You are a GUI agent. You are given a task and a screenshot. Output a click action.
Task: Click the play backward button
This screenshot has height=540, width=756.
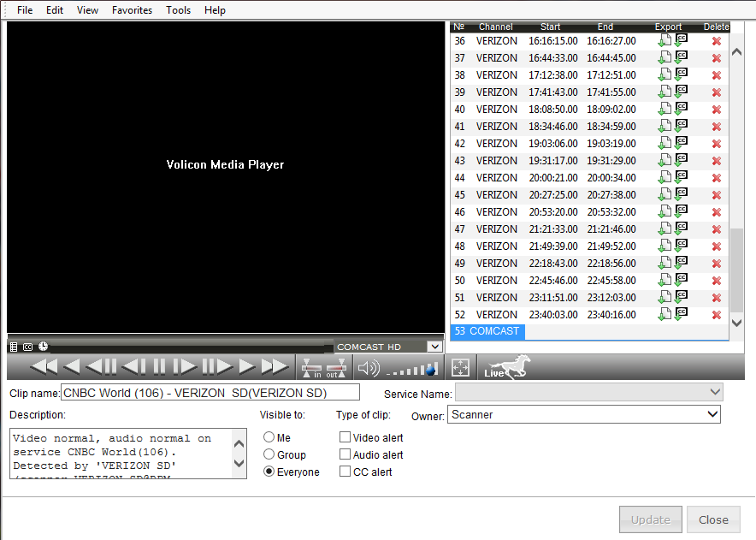(x=71, y=367)
